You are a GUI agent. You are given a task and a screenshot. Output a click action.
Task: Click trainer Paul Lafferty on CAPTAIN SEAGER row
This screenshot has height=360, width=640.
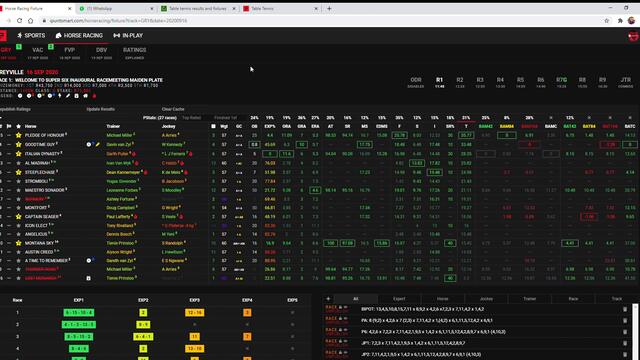pyautogui.click(x=118, y=216)
